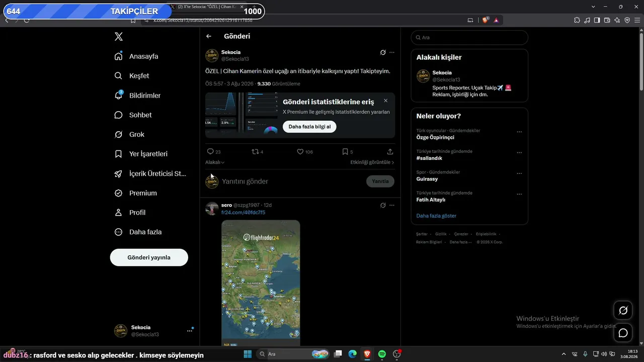Viewport: 644px width, 362px height.
Task: Open Yer İşaretleri bookmarks
Action: click(141, 154)
